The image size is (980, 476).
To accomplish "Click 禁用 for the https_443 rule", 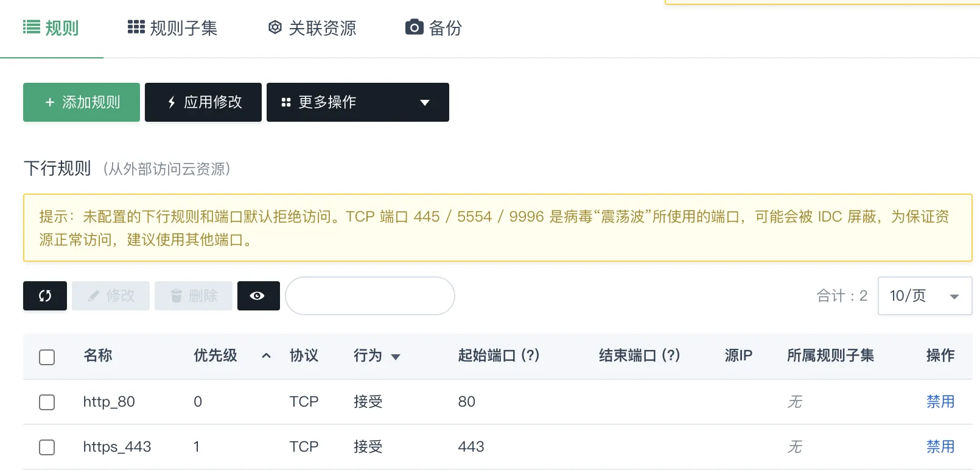I will pyautogui.click(x=940, y=447).
